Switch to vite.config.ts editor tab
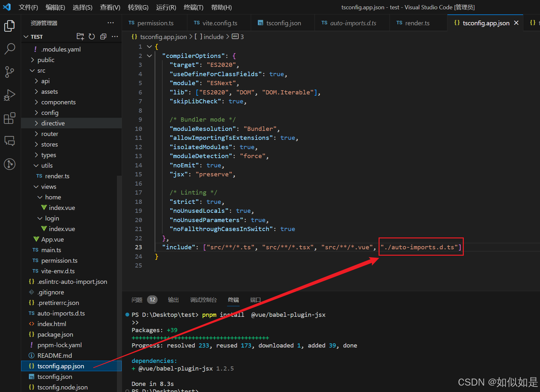This screenshot has height=392, width=540. [219, 23]
